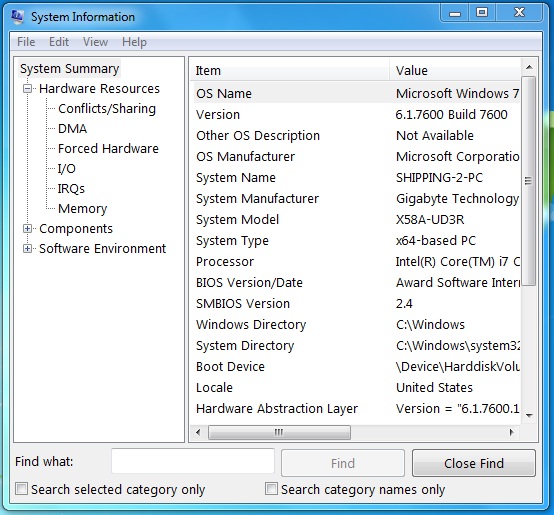Click the value Not Available

[x=435, y=136]
